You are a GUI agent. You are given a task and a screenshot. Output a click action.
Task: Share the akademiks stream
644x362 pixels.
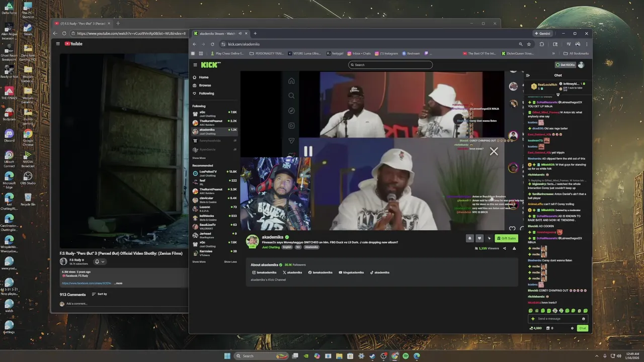[x=505, y=248]
